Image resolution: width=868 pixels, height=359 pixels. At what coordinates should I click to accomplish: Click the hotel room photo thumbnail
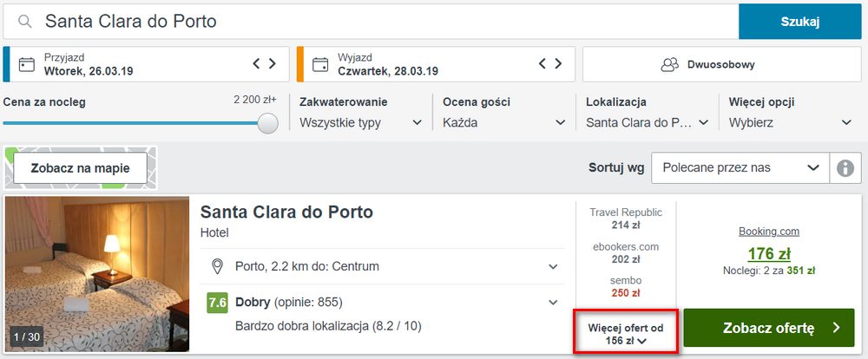[96, 273]
